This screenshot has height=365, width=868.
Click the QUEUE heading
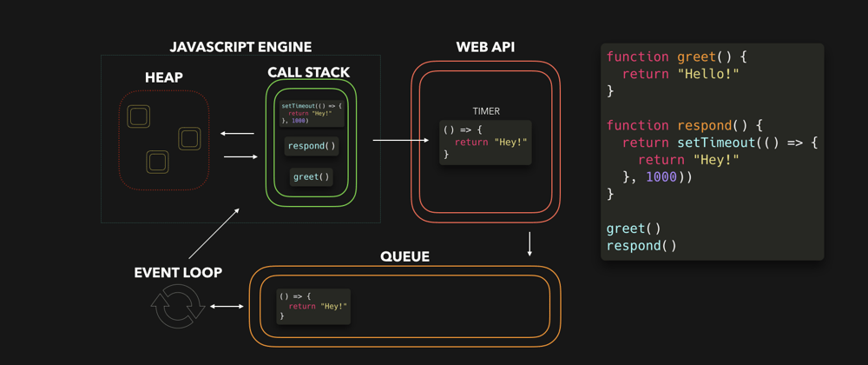click(x=405, y=256)
